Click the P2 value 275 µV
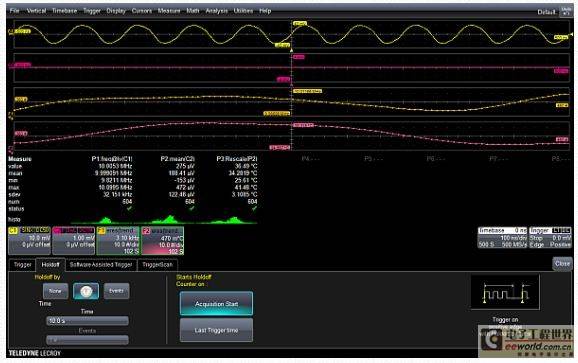Image resolution: width=578 pixels, height=363 pixels. [x=185, y=166]
